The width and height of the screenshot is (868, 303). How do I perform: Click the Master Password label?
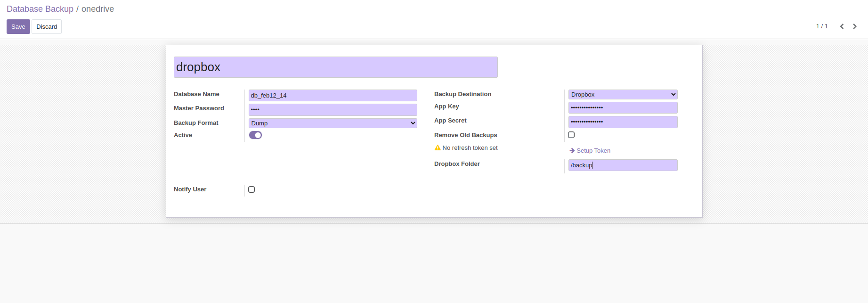pyautogui.click(x=199, y=108)
